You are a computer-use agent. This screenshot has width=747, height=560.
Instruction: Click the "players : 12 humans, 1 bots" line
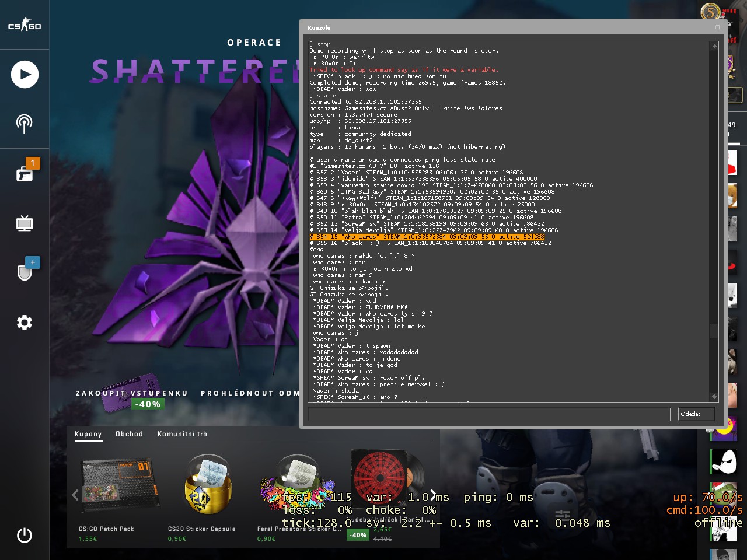pos(407,147)
